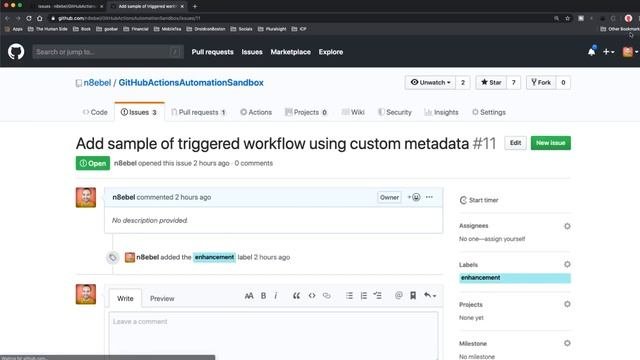Switch to the Preview tab
This screenshot has height=360, width=640.
162,298
